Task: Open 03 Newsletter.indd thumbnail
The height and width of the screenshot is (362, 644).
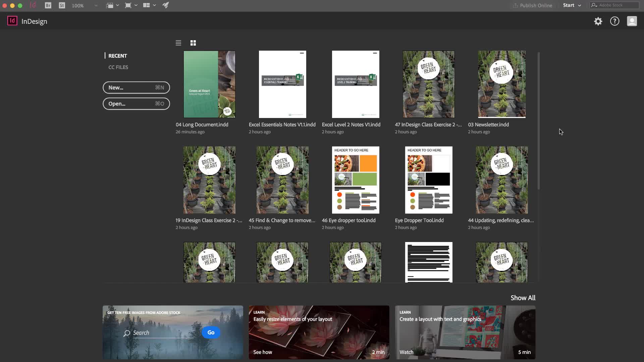Action: tap(502, 84)
